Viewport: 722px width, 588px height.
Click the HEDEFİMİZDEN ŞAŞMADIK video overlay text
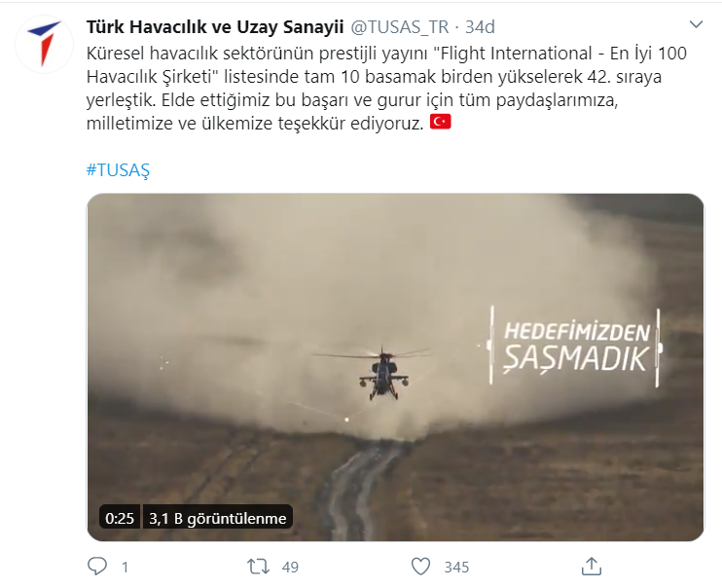click(x=576, y=347)
